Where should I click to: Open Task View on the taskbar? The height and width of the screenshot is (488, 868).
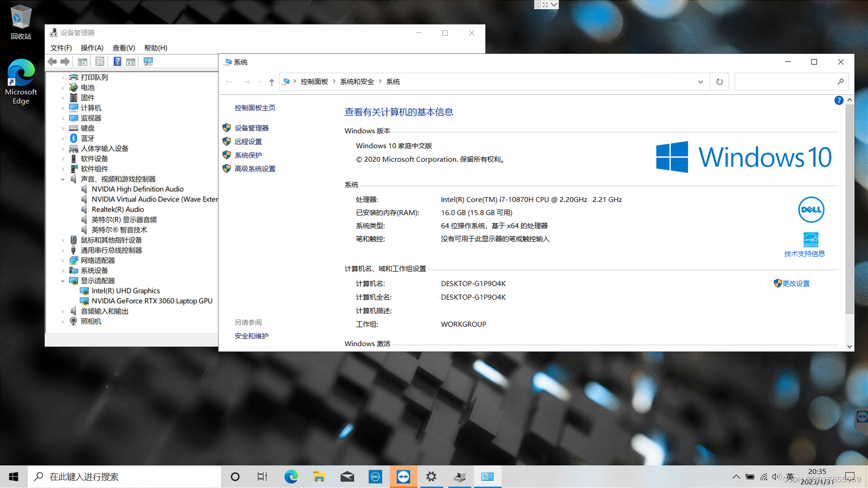click(262, 477)
